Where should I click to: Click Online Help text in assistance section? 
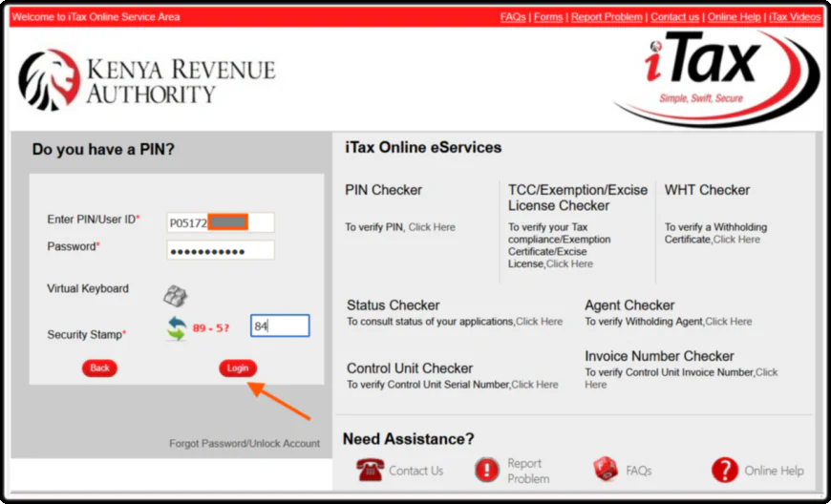(x=774, y=471)
